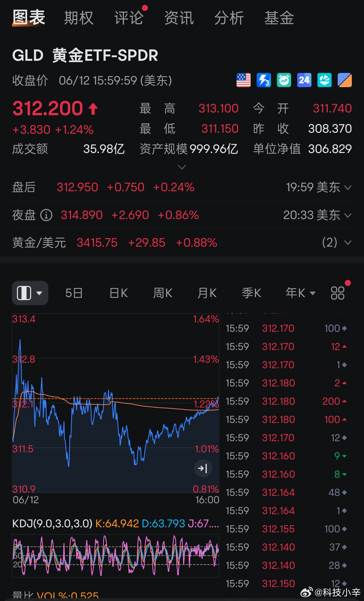The height and width of the screenshot is (601, 364).
Task: Tap the 最高 313.100 value
Action: click(219, 108)
